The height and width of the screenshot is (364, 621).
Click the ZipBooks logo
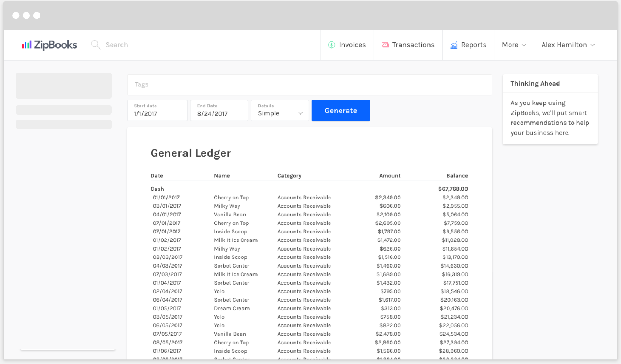coord(49,45)
